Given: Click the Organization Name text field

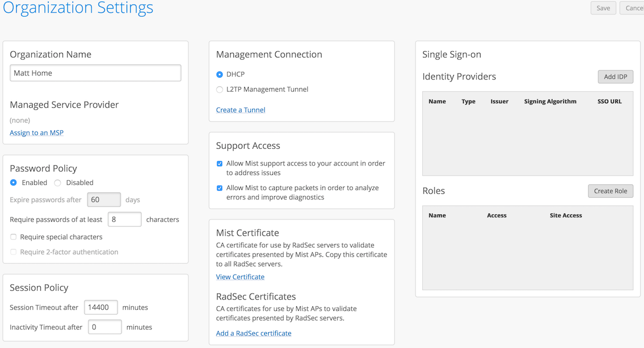Looking at the screenshot, I should click(x=96, y=73).
